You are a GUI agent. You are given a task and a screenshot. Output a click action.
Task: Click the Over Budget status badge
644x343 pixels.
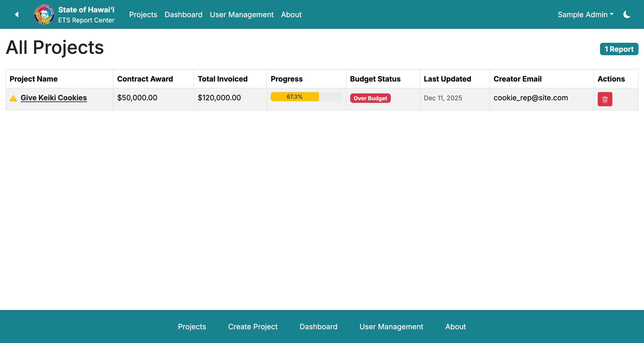click(370, 98)
